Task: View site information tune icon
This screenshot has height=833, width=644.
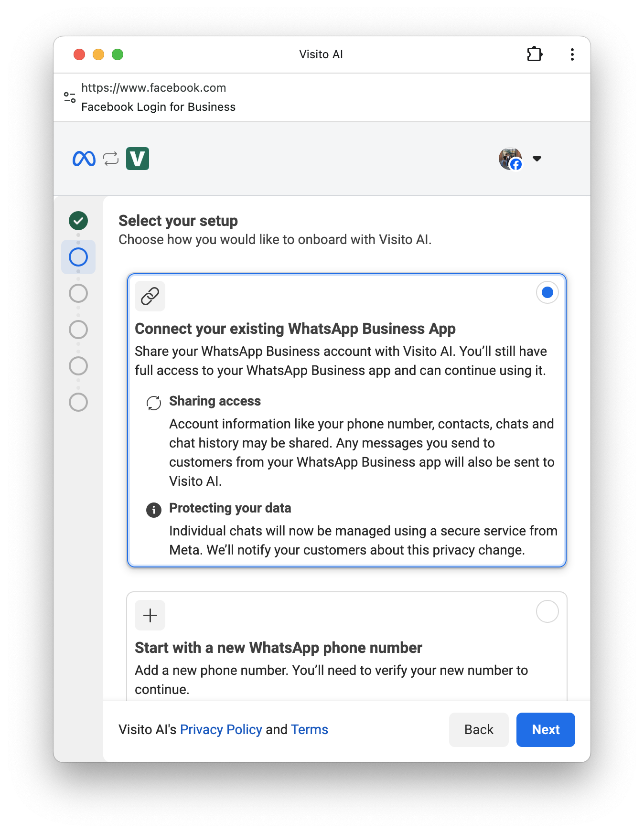Action: pyautogui.click(x=70, y=97)
